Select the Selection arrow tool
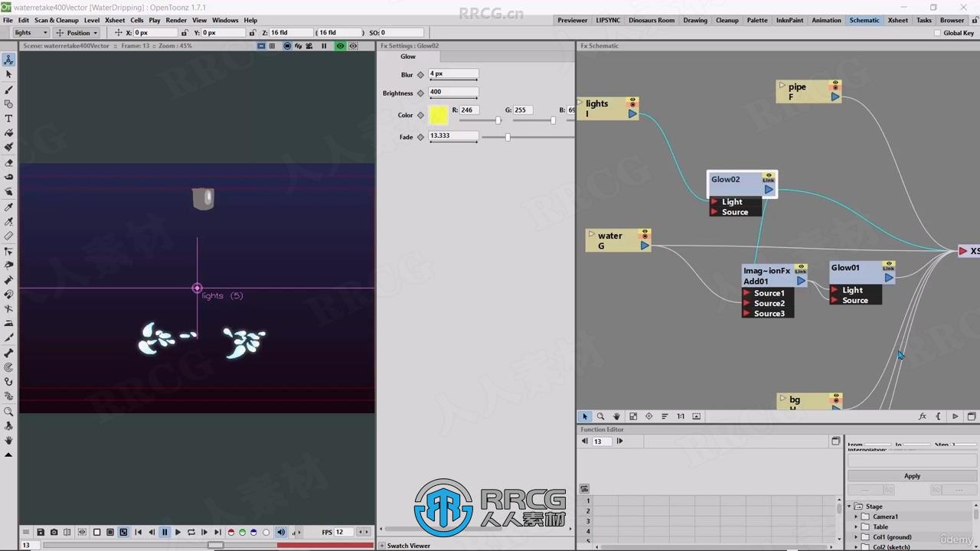 click(8, 74)
